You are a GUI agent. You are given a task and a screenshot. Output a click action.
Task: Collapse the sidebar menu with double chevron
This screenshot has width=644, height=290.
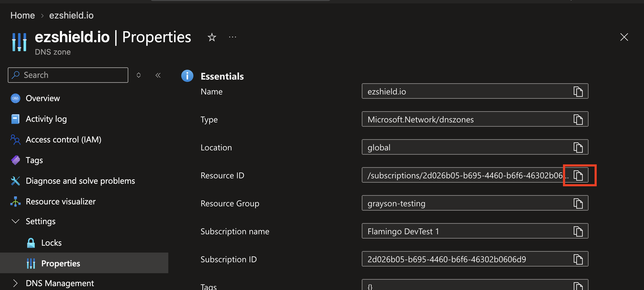(x=158, y=75)
